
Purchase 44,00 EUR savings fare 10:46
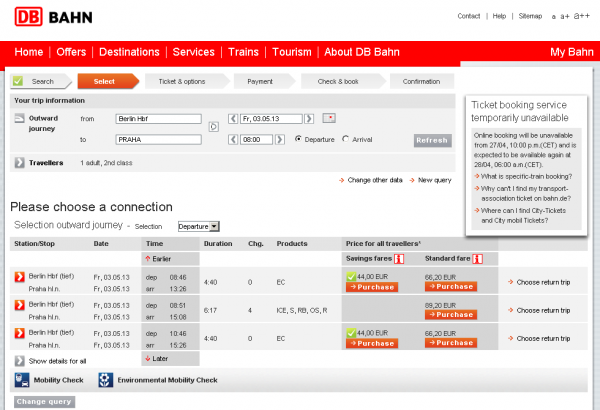(372, 343)
